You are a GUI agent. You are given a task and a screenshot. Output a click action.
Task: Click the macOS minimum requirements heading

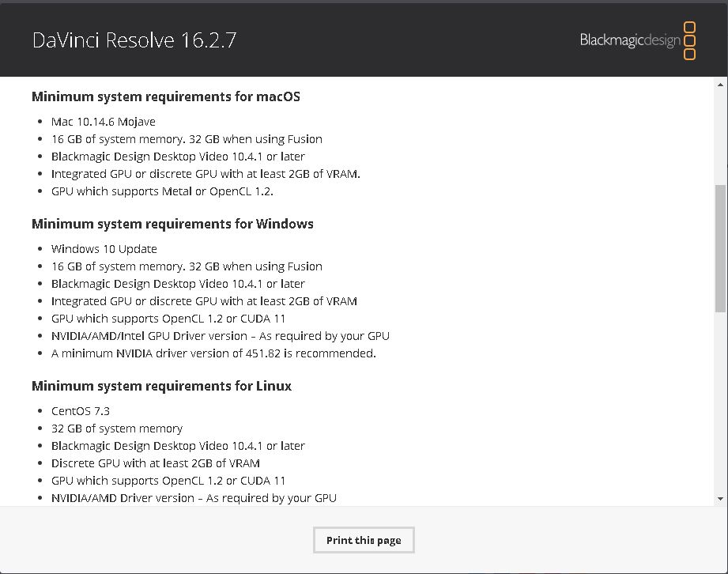[x=166, y=96]
